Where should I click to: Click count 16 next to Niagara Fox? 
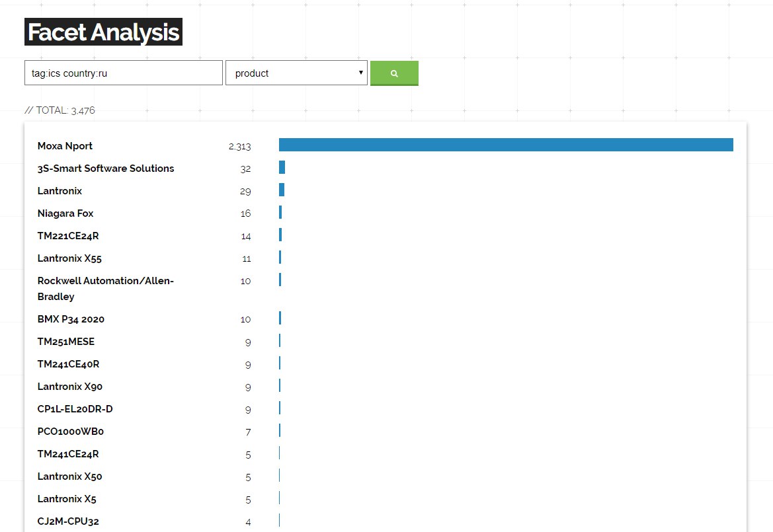point(245,213)
